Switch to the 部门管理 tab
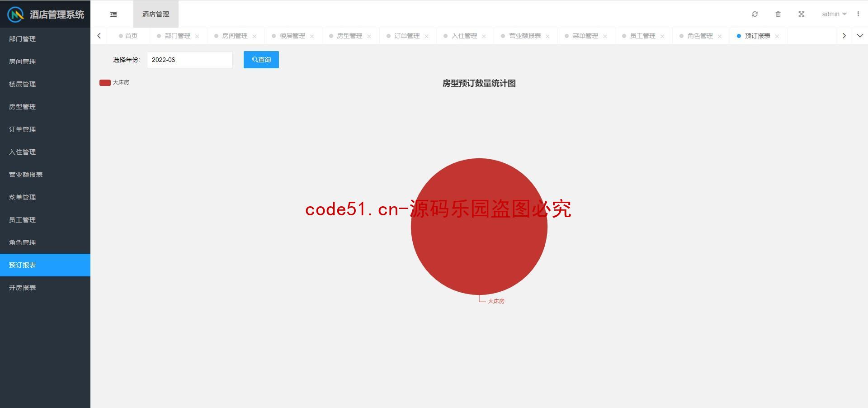This screenshot has height=408, width=868. [x=177, y=36]
